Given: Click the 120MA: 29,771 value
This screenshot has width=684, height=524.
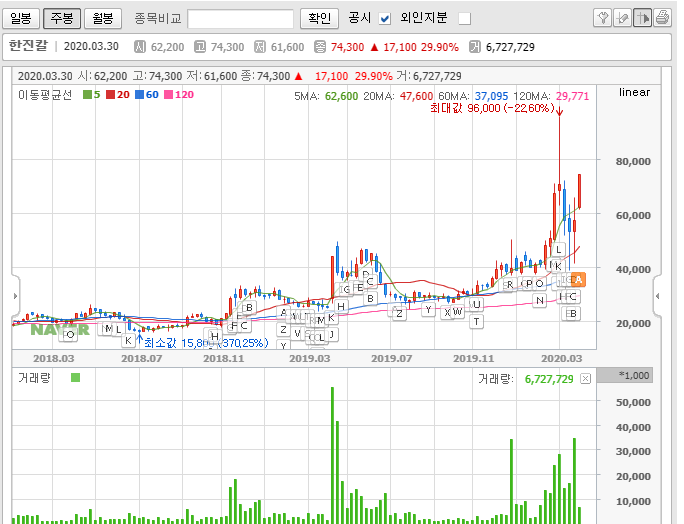Looking at the screenshot, I should click(x=551, y=96).
